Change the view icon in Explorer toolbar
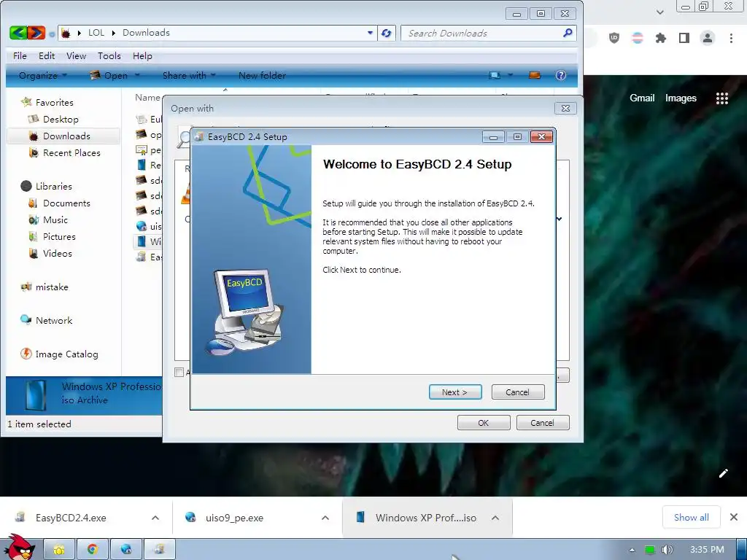The height and width of the screenshot is (560, 747). [495, 75]
